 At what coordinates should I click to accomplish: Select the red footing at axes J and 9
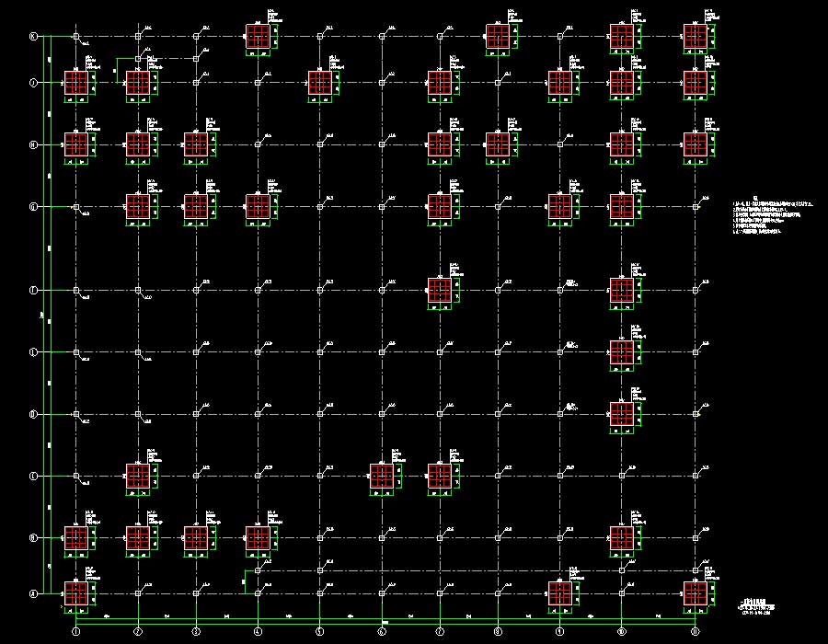[560, 83]
